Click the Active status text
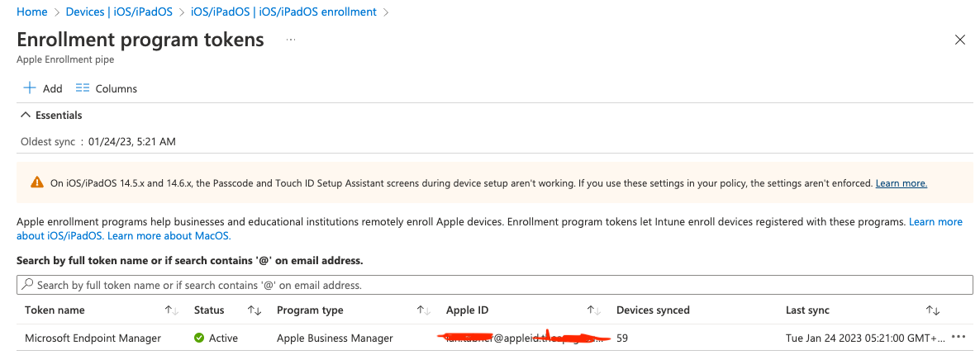The height and width of the screenshot is (355, 980). click(x=223, y=338)
